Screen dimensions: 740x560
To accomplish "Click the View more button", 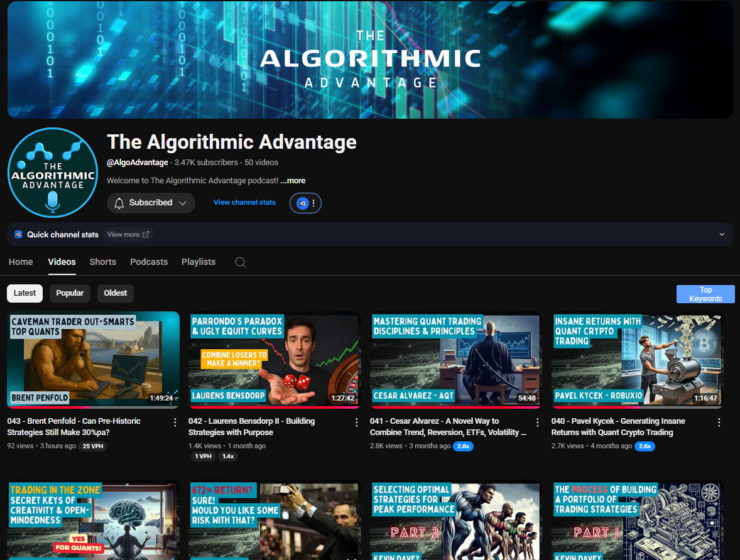I will [x=128, y=234].
